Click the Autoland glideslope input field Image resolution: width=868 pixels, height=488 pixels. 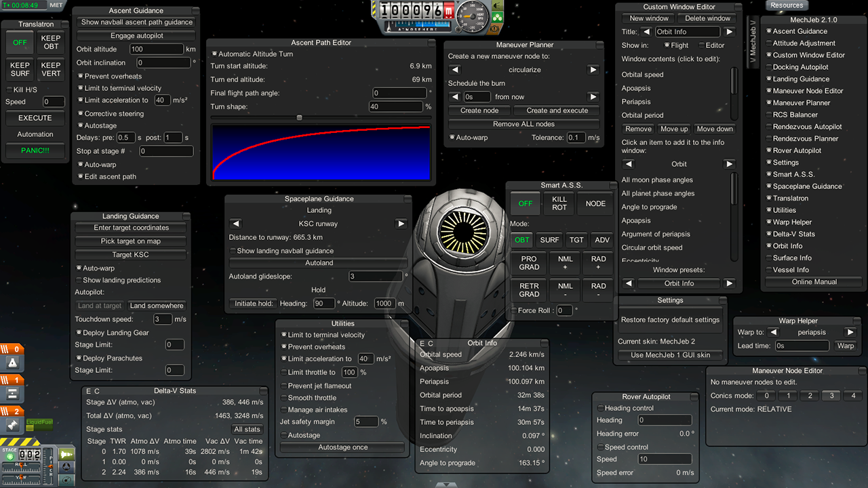pyautogui.click(x=376, y=277)
